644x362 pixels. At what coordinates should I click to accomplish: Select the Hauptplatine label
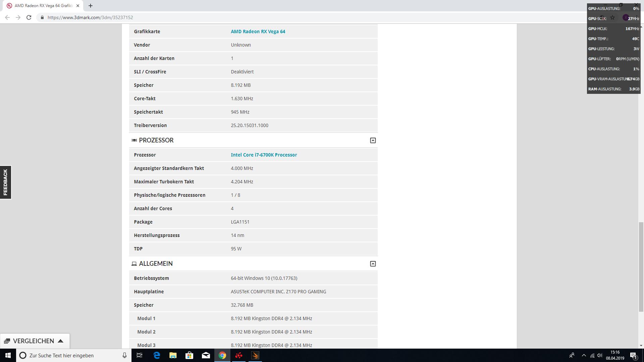point(149,292)
